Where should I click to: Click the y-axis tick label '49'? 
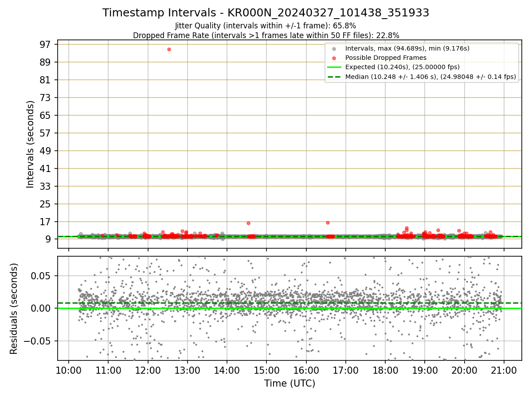(x=46, y=151)
